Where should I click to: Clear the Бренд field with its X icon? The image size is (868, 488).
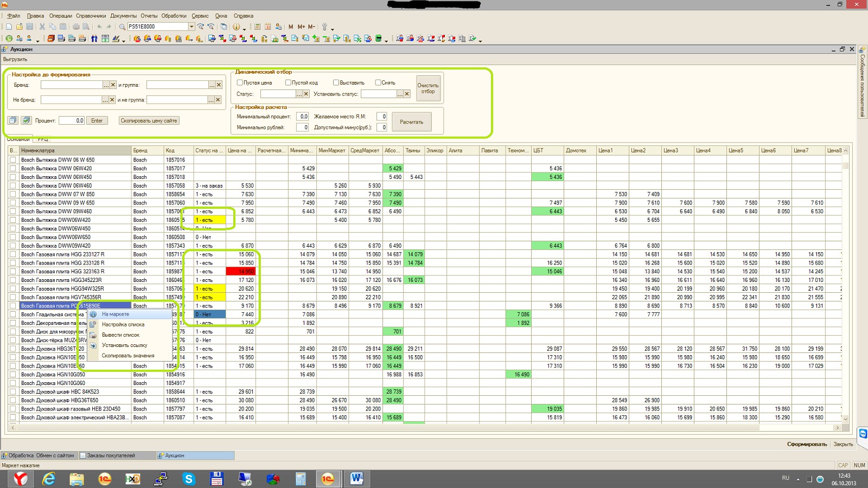coord(113,85)
